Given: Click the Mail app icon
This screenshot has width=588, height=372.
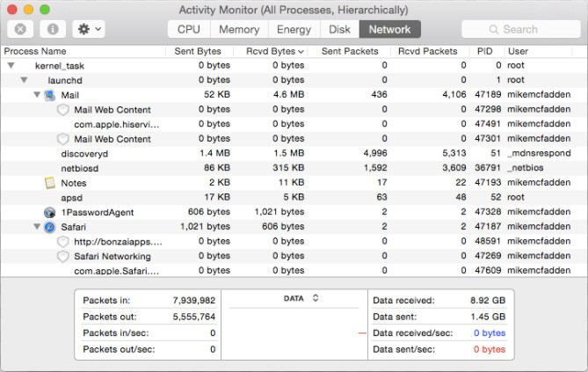Looking at the screenshot, I should coord(49,95).
